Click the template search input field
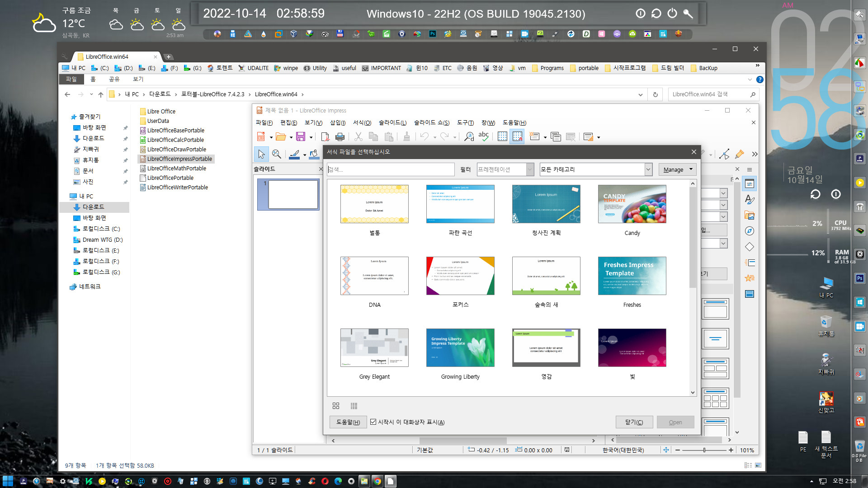 391,169
